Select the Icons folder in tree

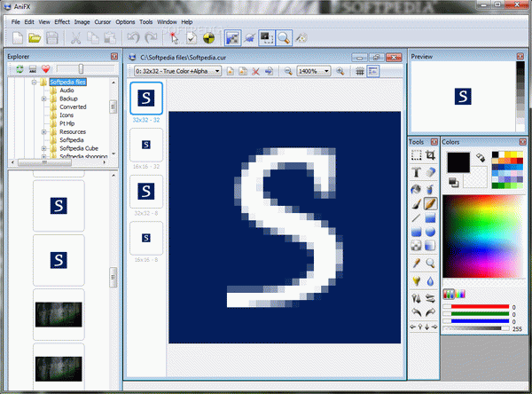coord(66,115)
